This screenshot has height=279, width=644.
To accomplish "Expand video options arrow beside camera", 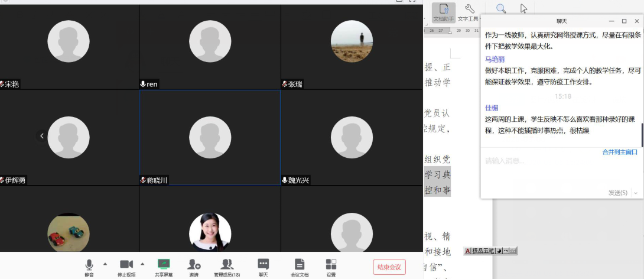I will click(142, 264).
